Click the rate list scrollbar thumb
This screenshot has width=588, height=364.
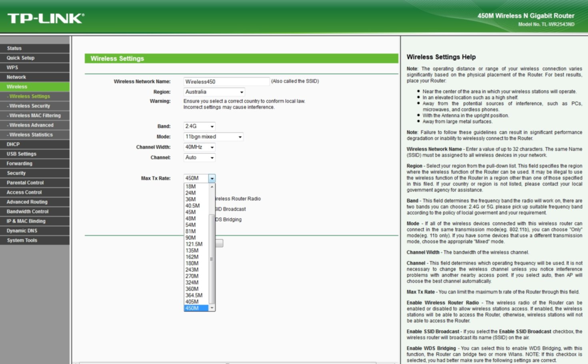pos(212,259)
